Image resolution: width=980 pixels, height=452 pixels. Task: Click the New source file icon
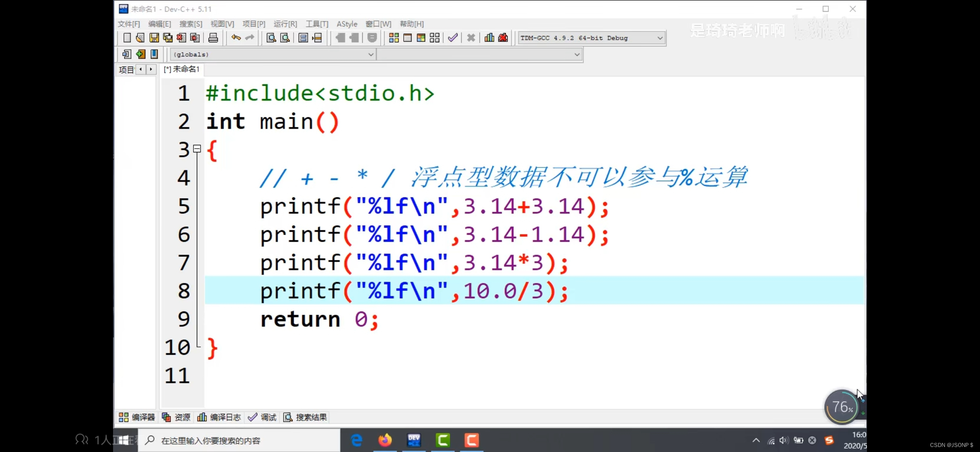(127, 38)
